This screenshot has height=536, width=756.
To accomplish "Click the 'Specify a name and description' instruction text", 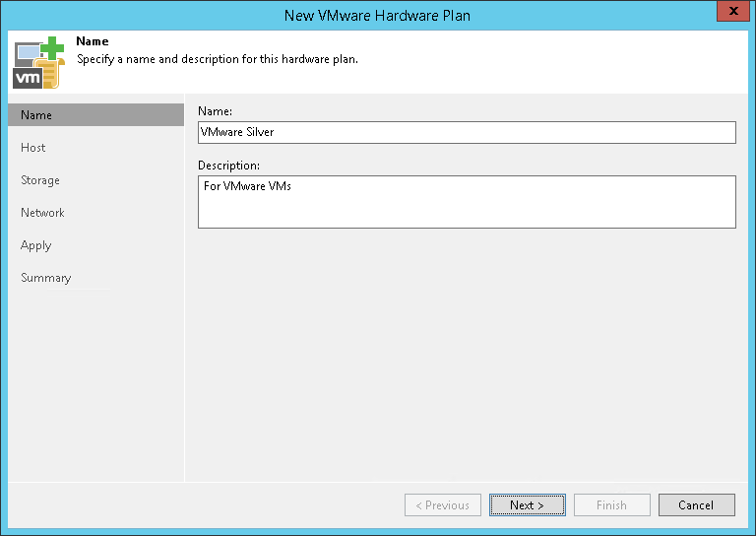I will 218,59.
